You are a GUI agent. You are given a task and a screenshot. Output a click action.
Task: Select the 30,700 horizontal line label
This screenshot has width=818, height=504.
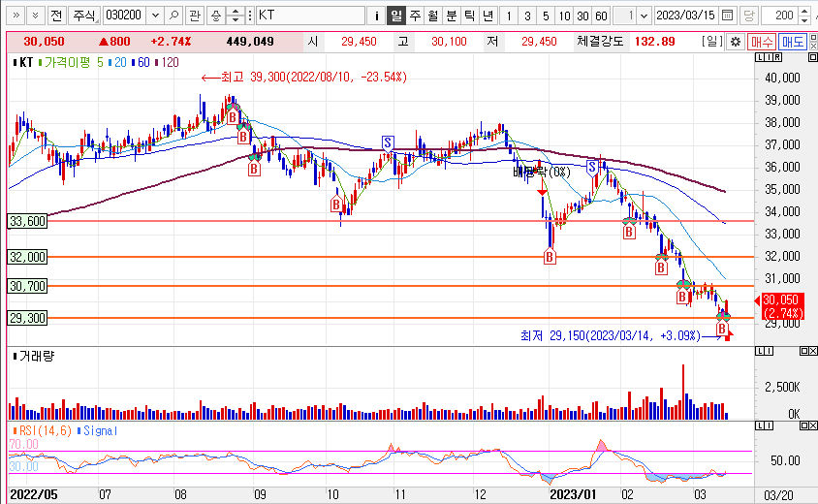coord(28,286)
